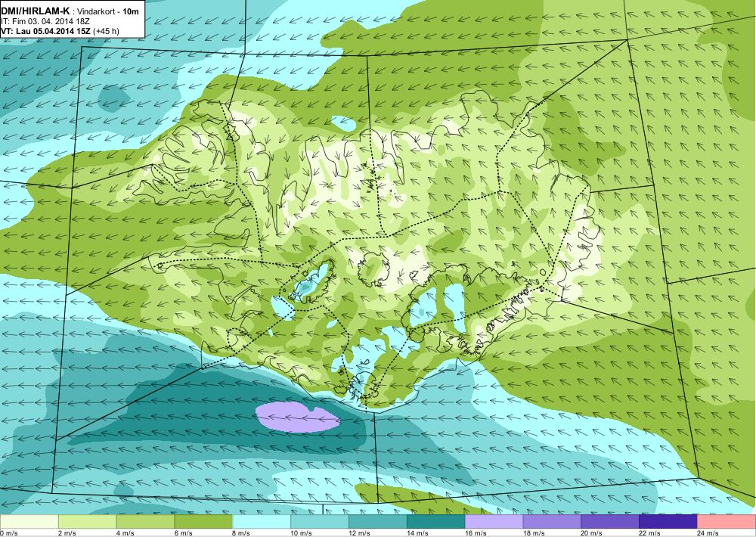The image size is (756, 537).
Task: Click the "0 m/s" legend label
Action: (x=8, y=533)
